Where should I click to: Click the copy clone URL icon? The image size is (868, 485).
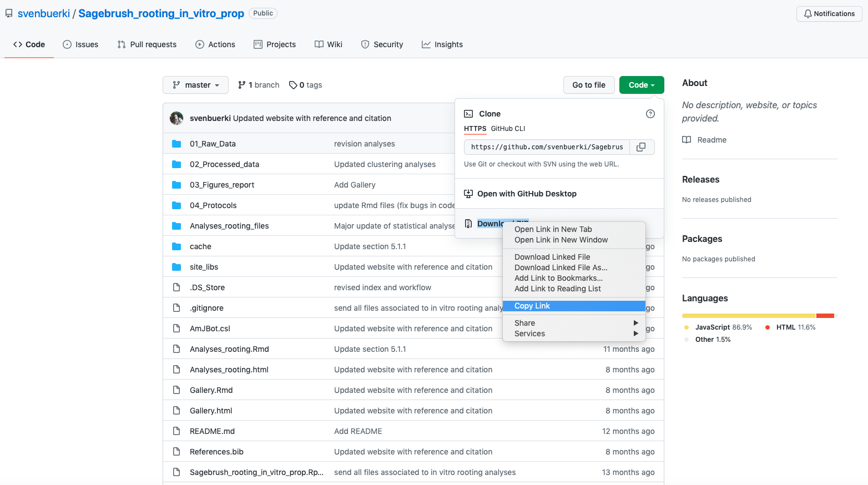point(641,147)
